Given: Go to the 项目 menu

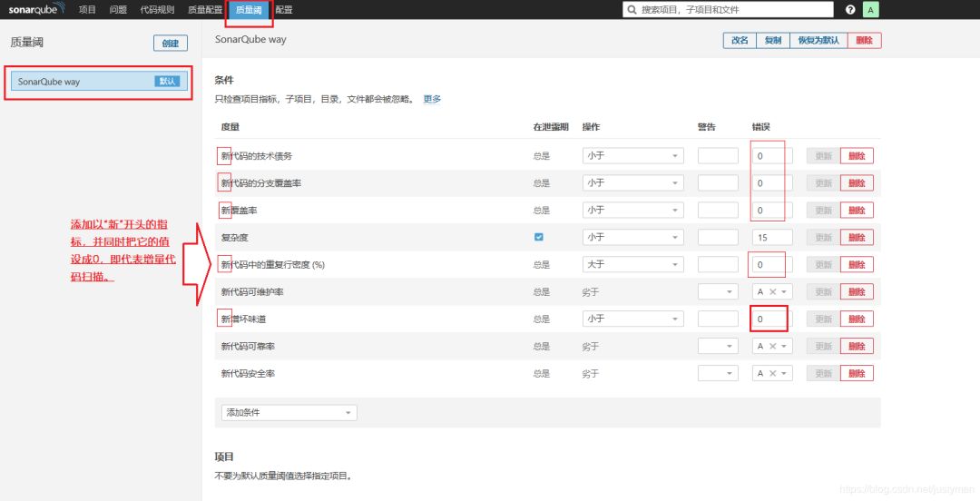Looking at the screenshot, I should [87, 10].
